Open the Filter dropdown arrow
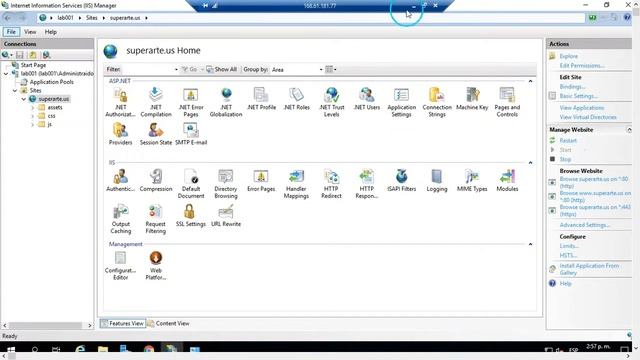 pyautogui.click(x=176, y=70)
